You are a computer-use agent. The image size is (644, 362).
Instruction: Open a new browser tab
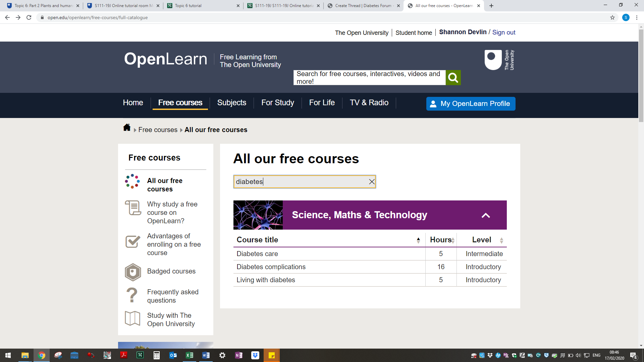point(491,6)
